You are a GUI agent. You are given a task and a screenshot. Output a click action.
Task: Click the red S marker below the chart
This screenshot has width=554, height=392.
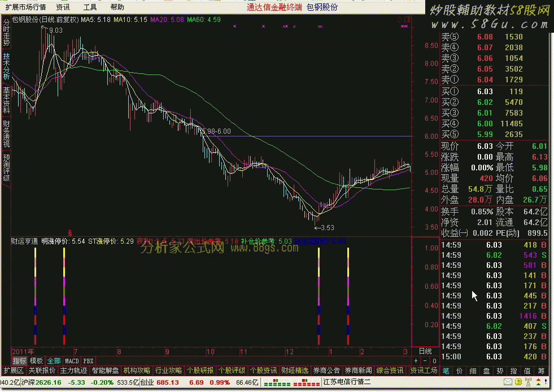(x=69, y=233)
